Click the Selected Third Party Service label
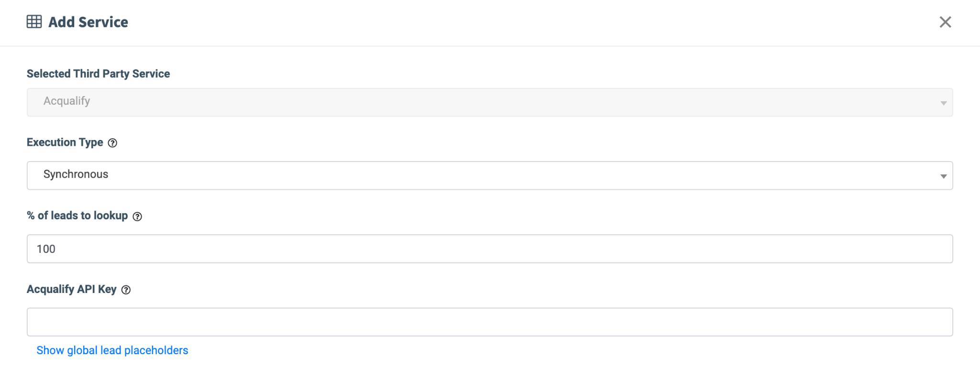Viewport: 980px width, 368px height. (x=98, y=74)
